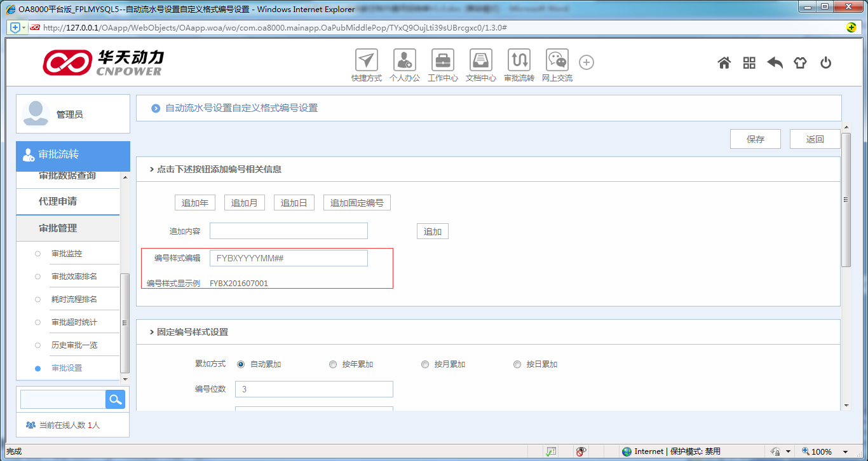Viewport: 868px width, 461px height.
Task: Click the browser address bar URL
Action: [275, 27]
